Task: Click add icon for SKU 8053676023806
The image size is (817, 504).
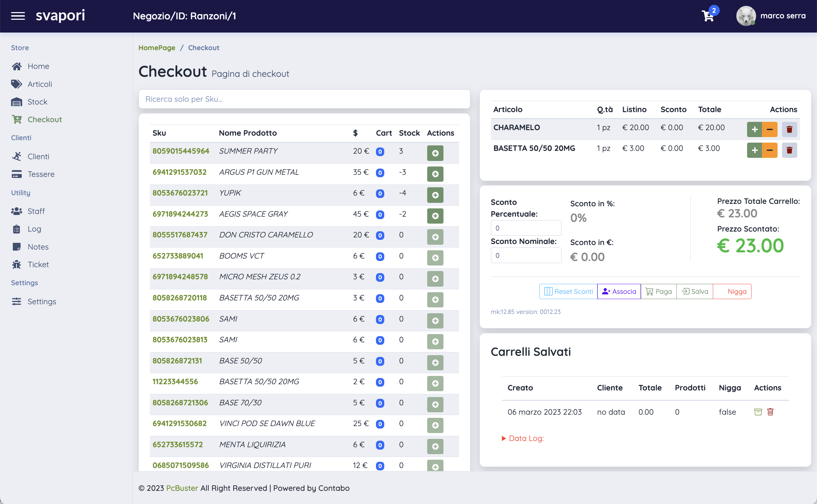Action: click(x=435, y=321)
